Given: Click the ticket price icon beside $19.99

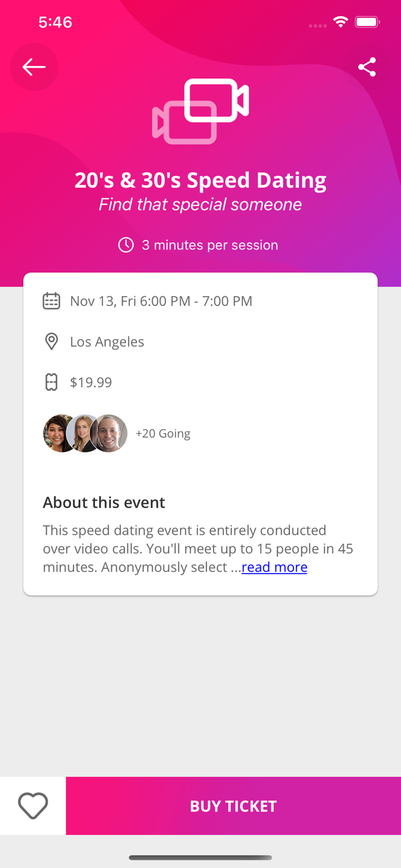Looking at the screenshot, I should [x=51, y=382].
